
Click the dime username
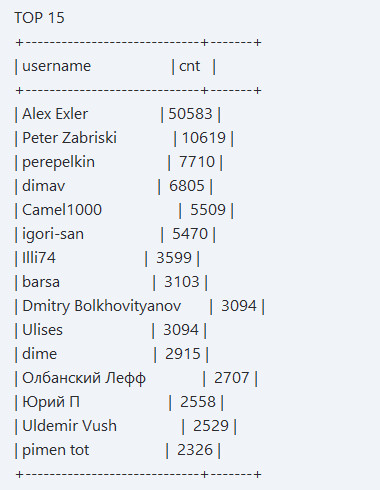39,354
